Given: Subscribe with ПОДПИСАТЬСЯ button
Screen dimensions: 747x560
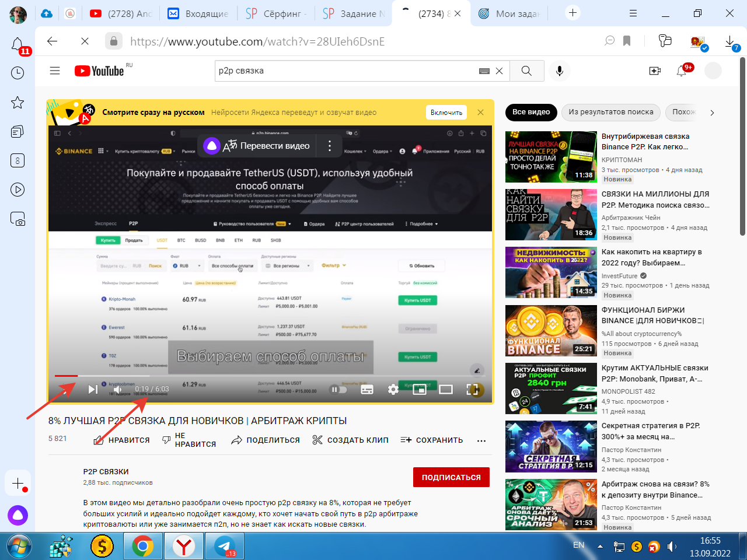Looking at the screenshot, I should tap(451, 477).
